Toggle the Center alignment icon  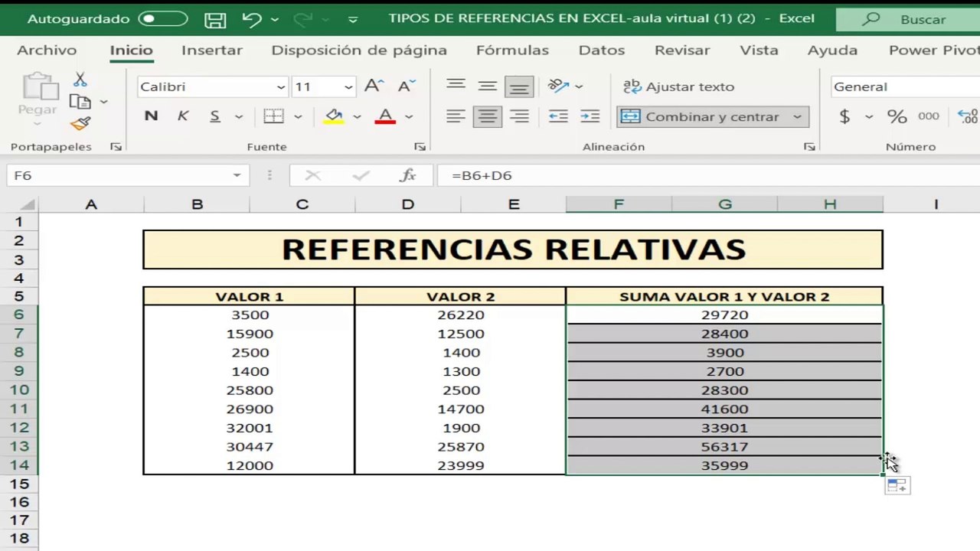(487, 116)
